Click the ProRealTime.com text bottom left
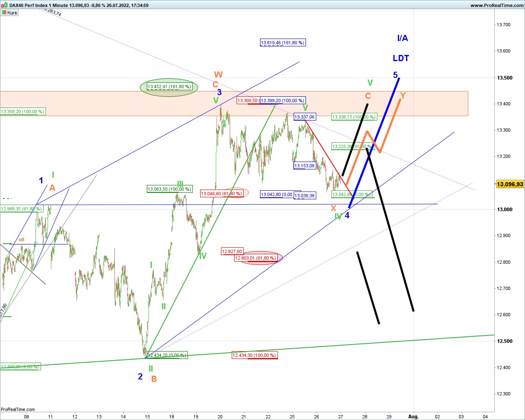 tap(17, 409)
